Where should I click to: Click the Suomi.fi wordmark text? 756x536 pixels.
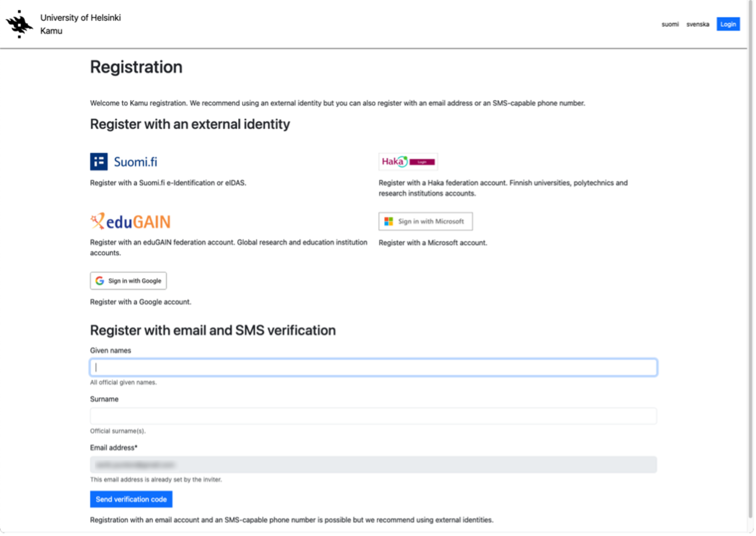click(x=136, y=162)
